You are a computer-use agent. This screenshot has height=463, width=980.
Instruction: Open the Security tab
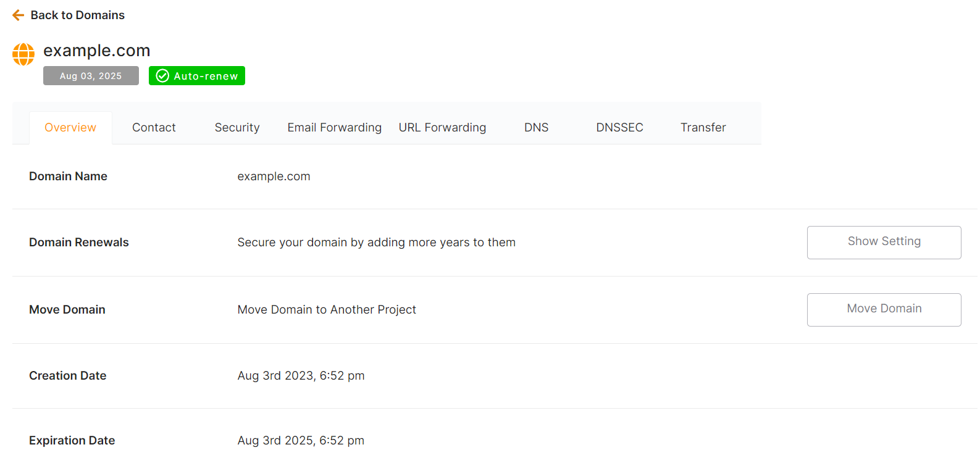(x=237, y=128)
